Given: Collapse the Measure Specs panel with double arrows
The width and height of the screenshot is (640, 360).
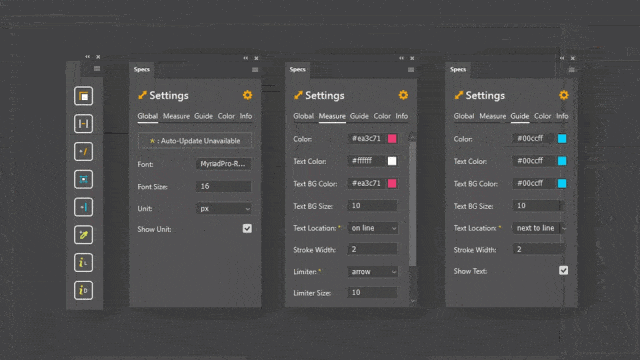Looking at the screenshot, I should 401,58.
